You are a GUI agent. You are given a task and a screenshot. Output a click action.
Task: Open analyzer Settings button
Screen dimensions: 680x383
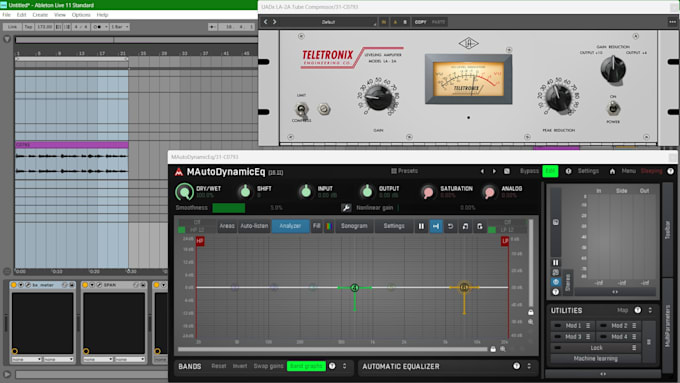(x=394, y=226)
